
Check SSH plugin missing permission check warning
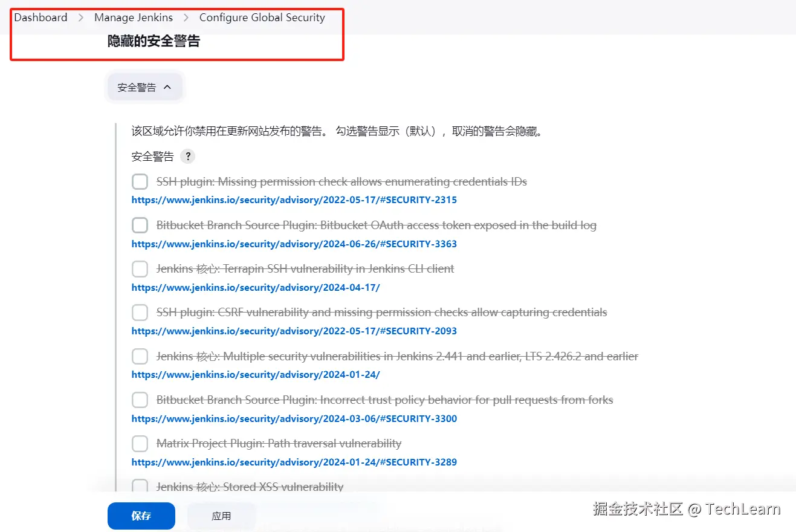(x=140, y=182)
